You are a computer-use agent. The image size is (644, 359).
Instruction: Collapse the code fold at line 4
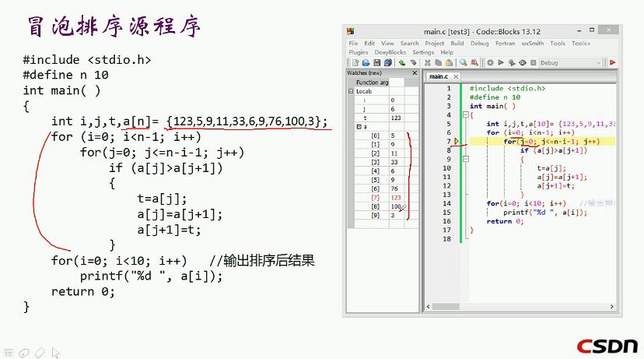click(465, 115)
